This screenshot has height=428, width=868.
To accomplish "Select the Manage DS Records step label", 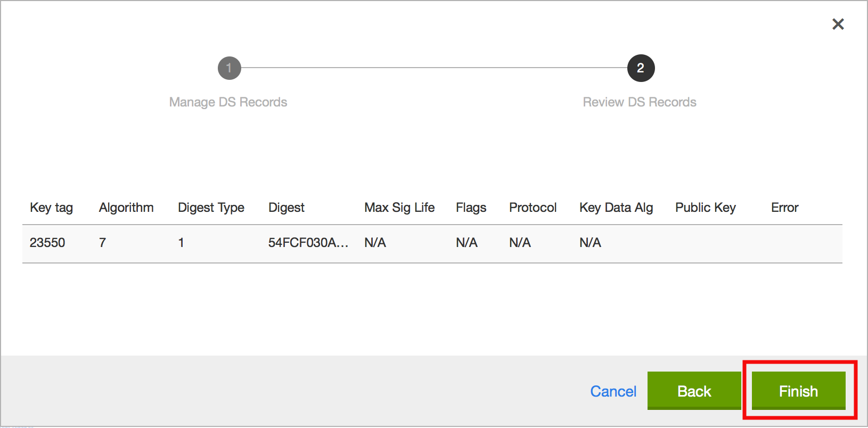I will coord(228,102).
